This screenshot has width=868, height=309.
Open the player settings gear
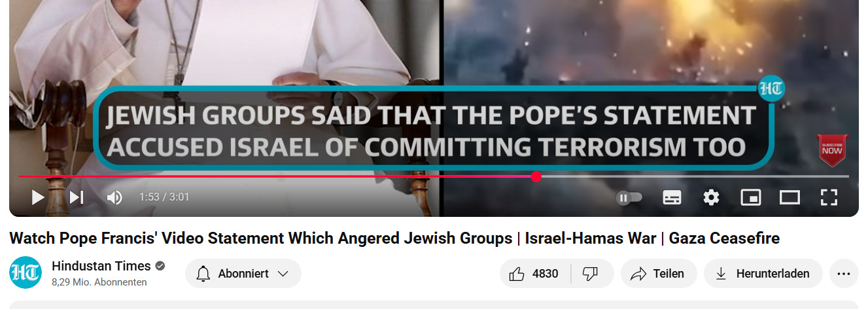click(711, 197)
